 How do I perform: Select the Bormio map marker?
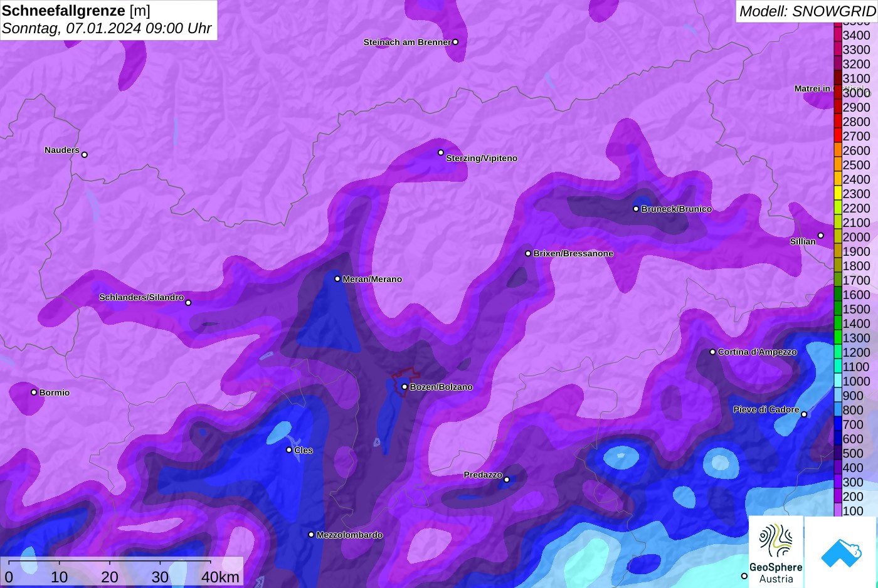point(34,392)
